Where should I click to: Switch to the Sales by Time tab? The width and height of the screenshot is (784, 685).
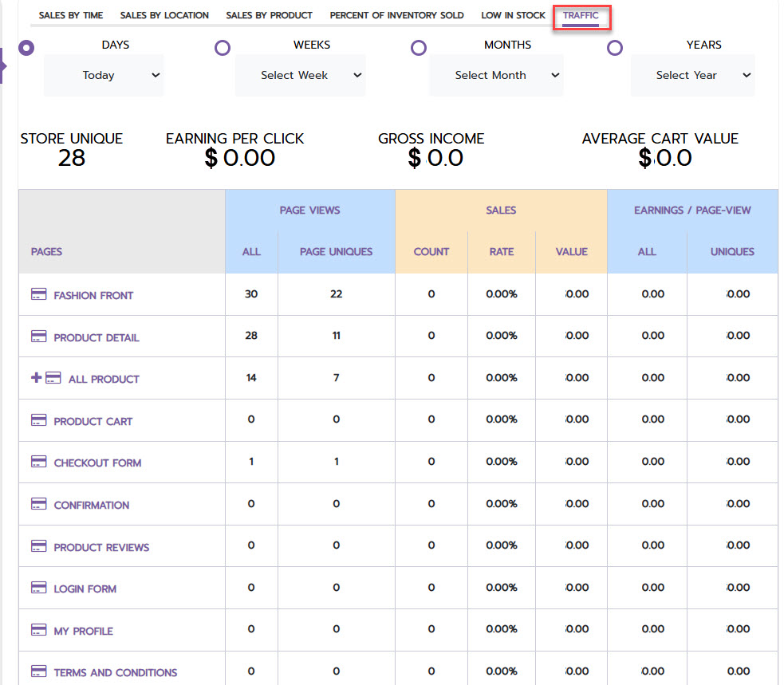coord(71,15)
